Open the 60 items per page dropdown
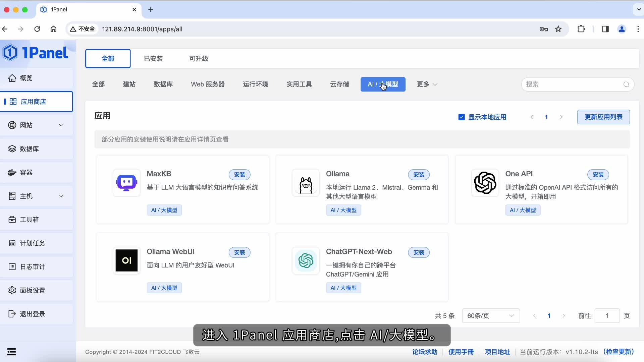Viewport: 644px width, 362px height. tap(491, 316)
